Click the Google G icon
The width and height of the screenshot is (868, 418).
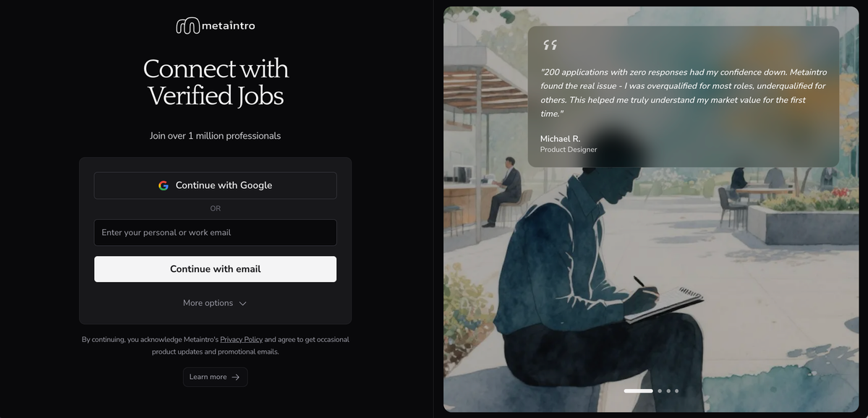[163, 185]
